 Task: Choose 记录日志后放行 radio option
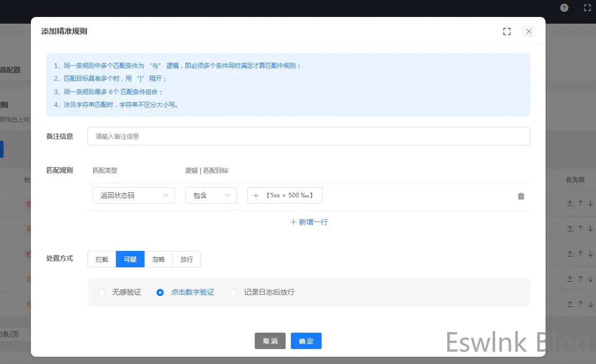click(233, 292)
